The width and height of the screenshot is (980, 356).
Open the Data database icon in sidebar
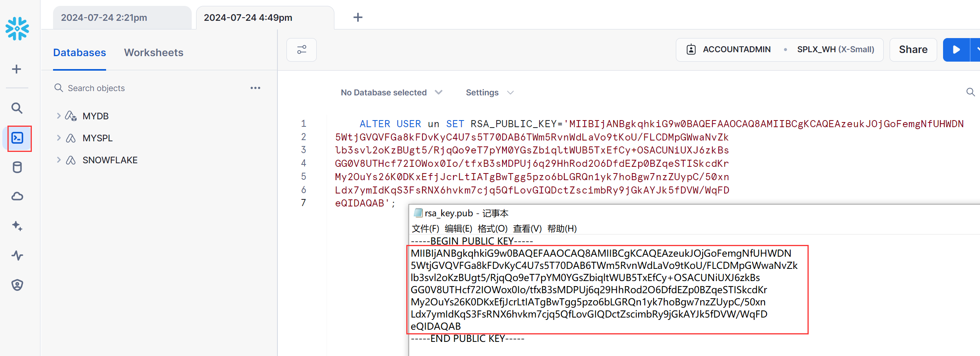[17, 168]
